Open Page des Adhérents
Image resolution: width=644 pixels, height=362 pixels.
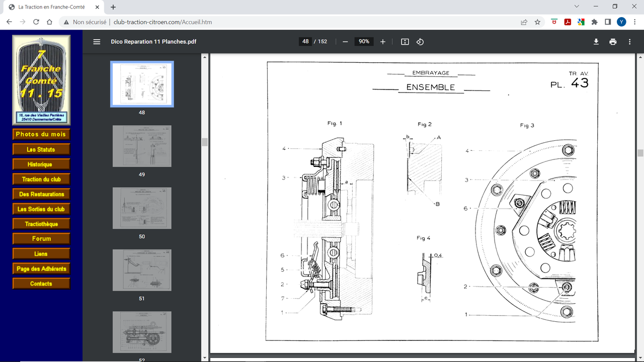click(x=41, y=268)
